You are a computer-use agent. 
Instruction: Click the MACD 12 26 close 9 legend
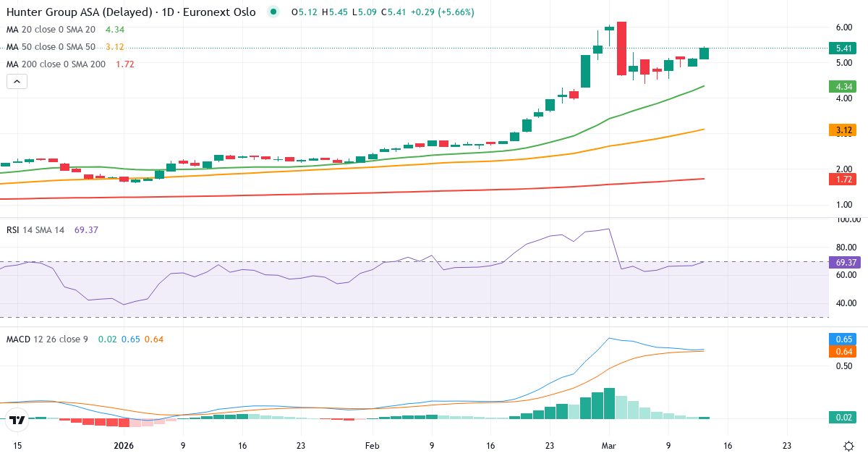coord(47,339)
